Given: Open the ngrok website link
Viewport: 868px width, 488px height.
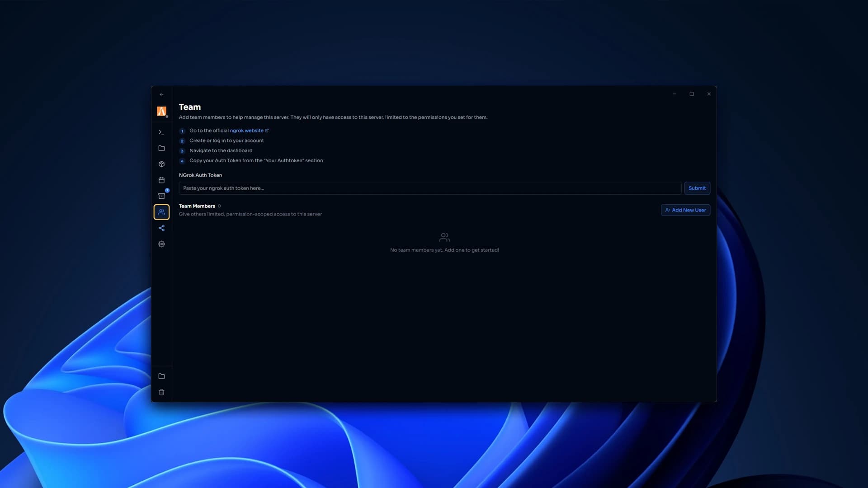Looking at the screenshot, I should tap(249, 131).
